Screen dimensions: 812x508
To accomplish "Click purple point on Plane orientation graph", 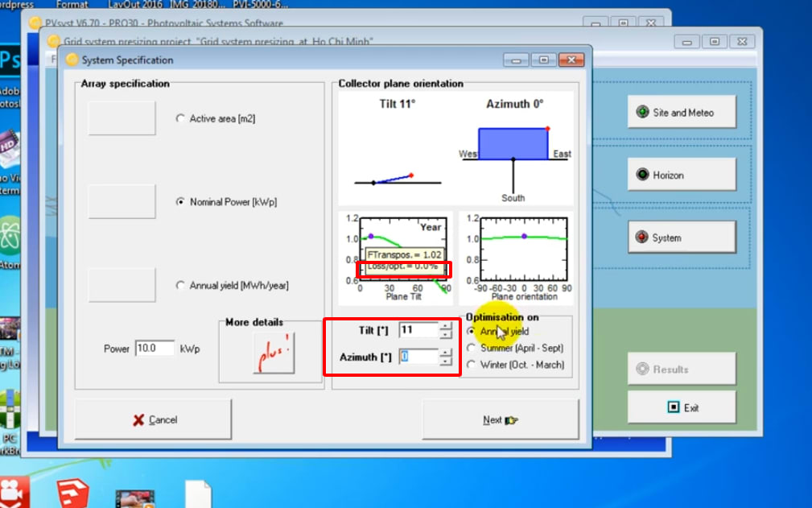I will pyautogui.click(x=524, y=236).
